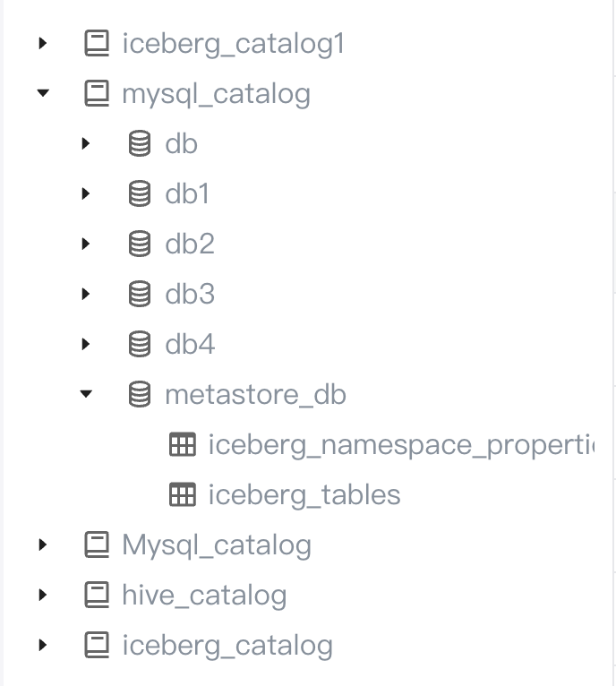Expand the db2 database arrow

[86, 244]
